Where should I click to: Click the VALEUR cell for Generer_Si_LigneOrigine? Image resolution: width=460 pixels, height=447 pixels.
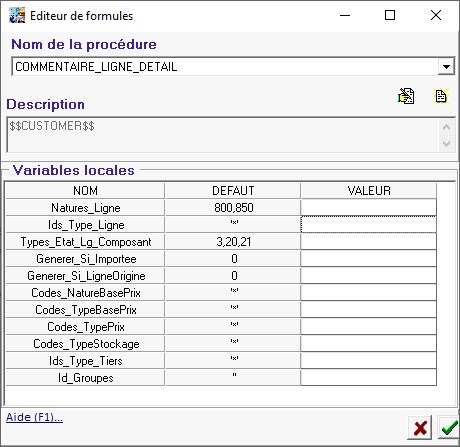tap(369, 276)
